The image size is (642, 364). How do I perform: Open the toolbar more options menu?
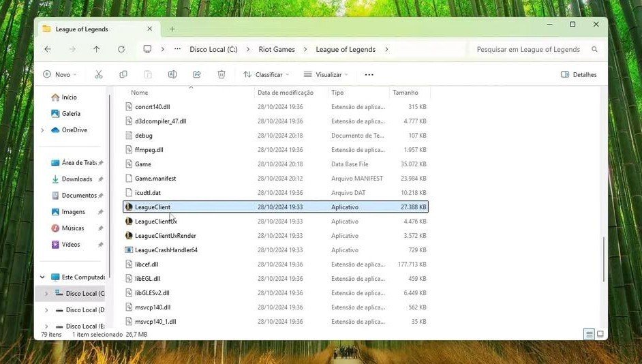(x=369, y=74)
